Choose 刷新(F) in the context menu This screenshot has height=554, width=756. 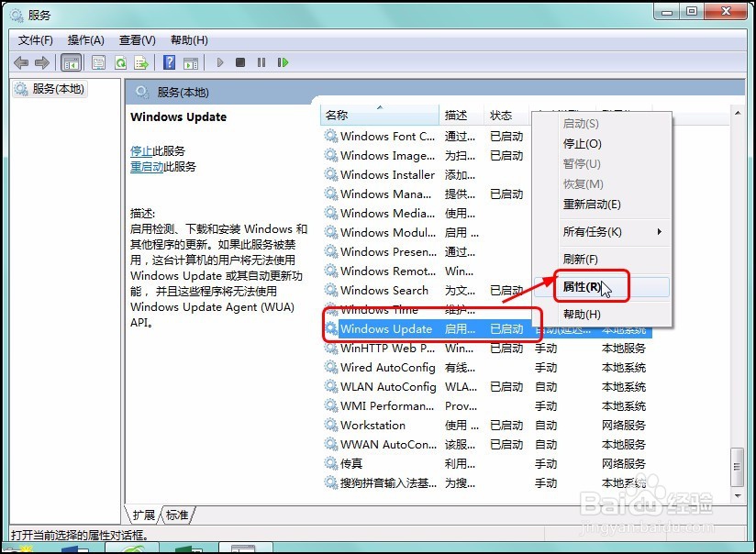click(602, 260)
